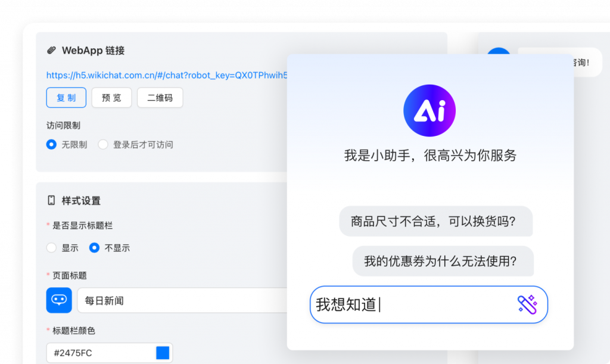Click the 复制 button to copy the link
The width and height of the screenshot is (610, 364).
66,97
